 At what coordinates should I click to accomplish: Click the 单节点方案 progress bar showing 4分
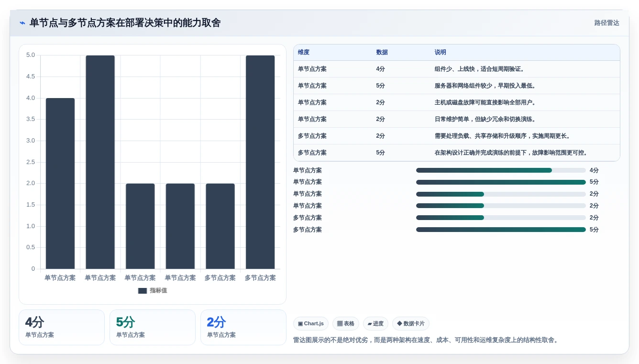[x=501, y=170]
